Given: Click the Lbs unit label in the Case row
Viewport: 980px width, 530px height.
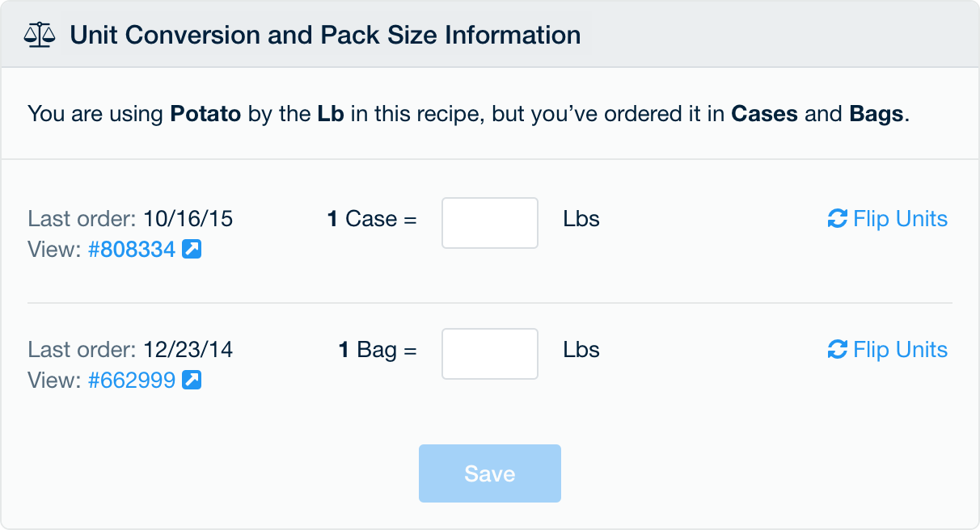Looking at the screenshot, I should 581,219.
